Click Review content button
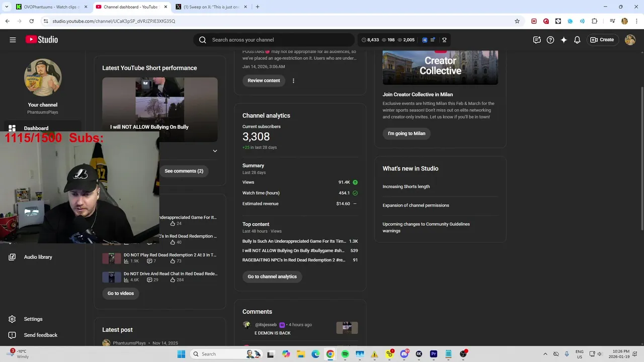 click(x=264, y=80)
